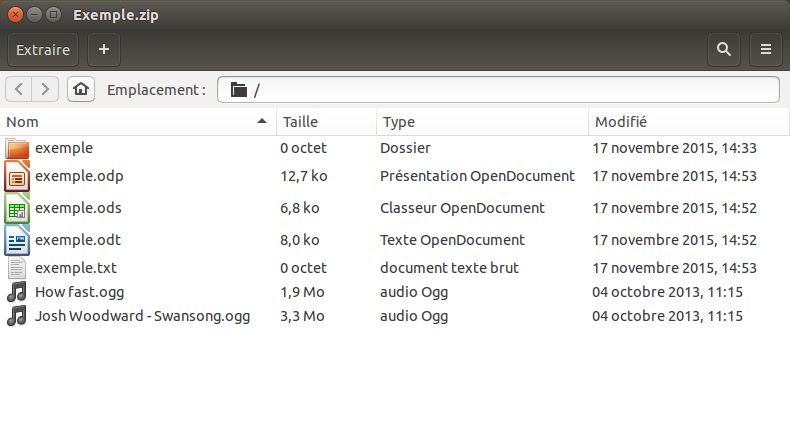Go back with the left arrow button

tap(19, 89)
